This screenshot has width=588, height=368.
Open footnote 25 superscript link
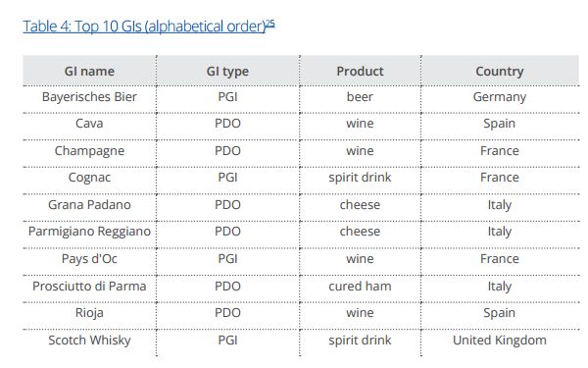click(270, 24)
